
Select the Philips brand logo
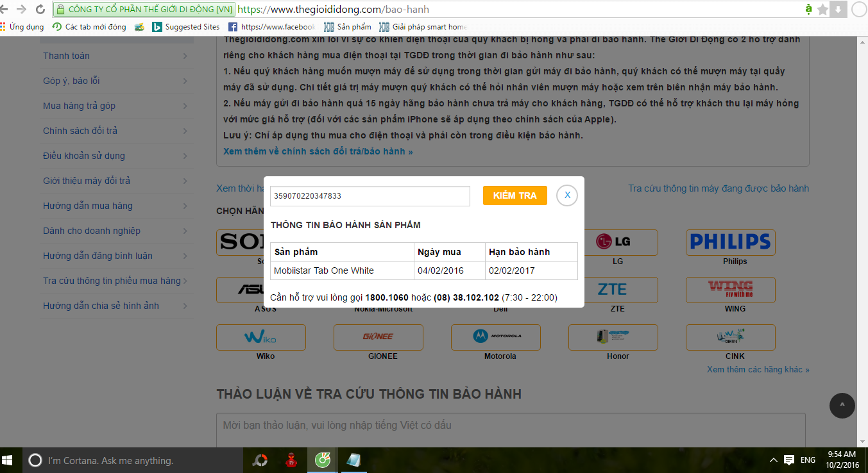coord(730,242)
